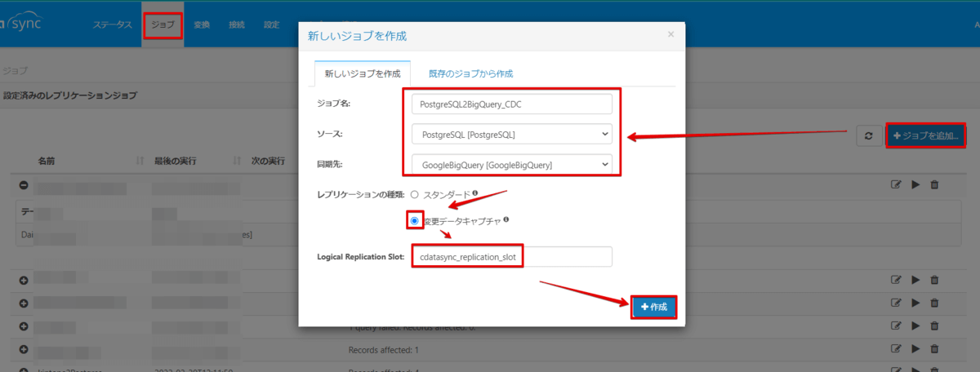Viewport: 980px width, 372px height.
Task: Delete the job in the 'query failed' row
Action: [x=934, y=326]
